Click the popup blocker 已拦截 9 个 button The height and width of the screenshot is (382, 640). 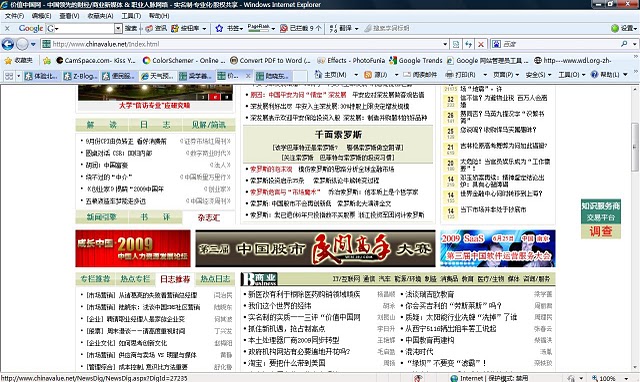pyautogui.click(x=301, y=28)
